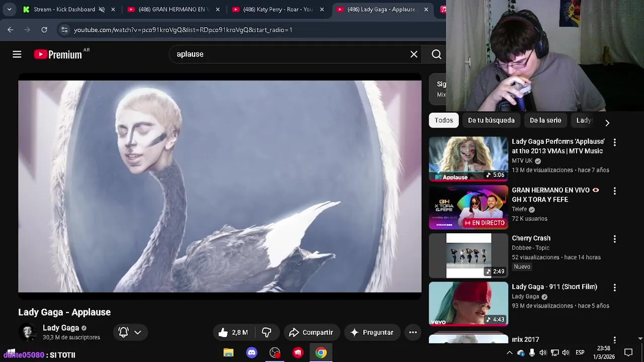Click the microphone tray icon
This screenshot has width=644, height=362.
pyautogui.click(x=532, y=352)
